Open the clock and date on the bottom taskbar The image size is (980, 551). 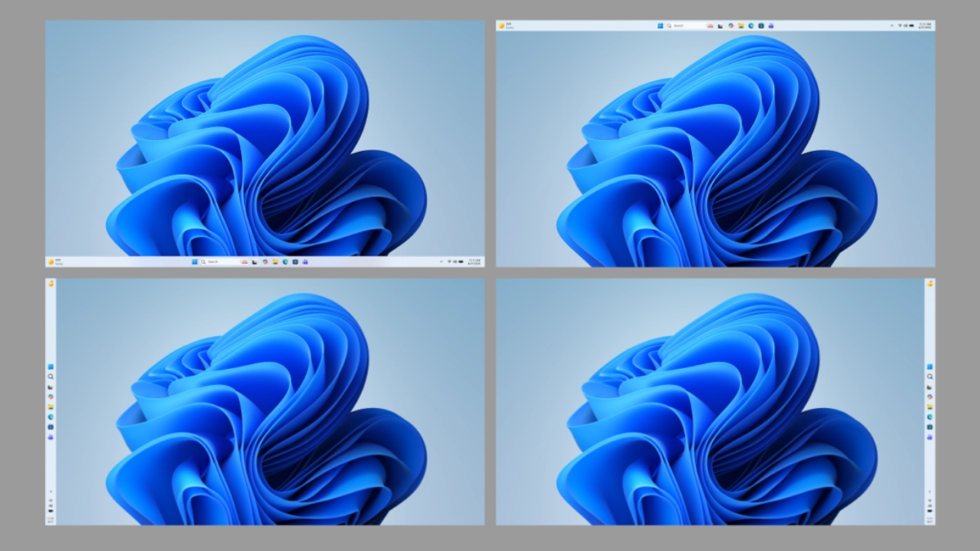tap(474, 262)
